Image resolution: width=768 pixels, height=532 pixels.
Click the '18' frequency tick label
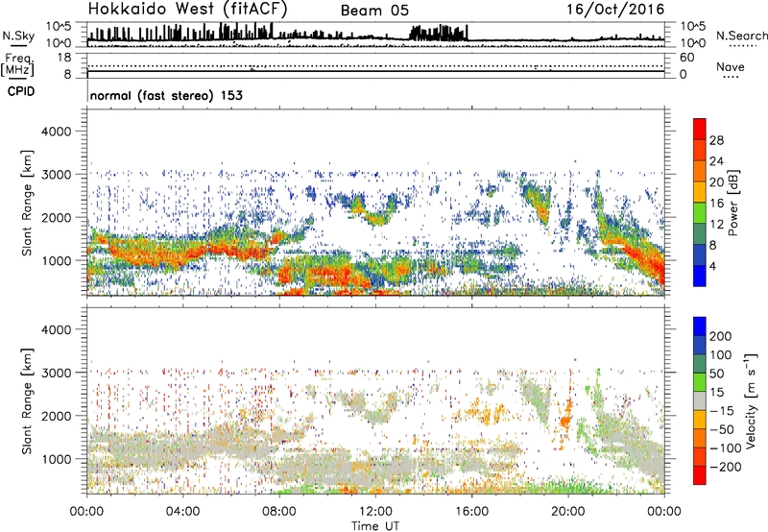pos(64,58)
